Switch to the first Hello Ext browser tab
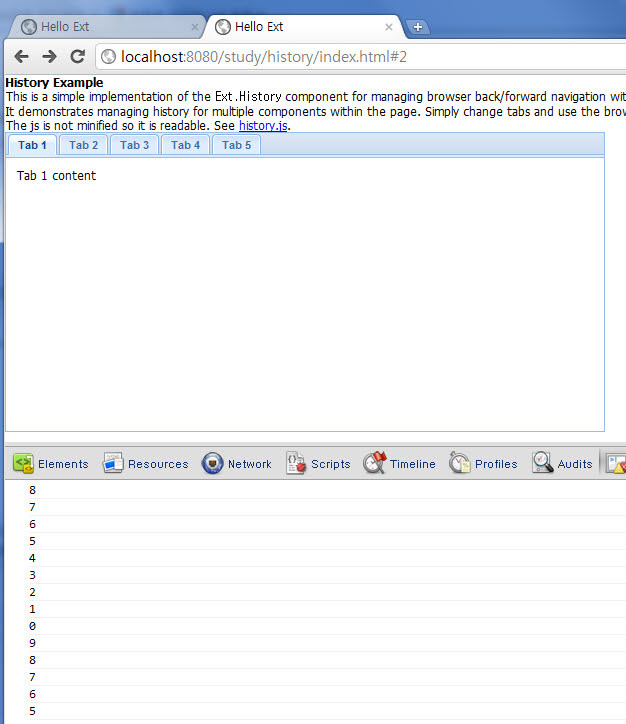 tap(106, 27)
